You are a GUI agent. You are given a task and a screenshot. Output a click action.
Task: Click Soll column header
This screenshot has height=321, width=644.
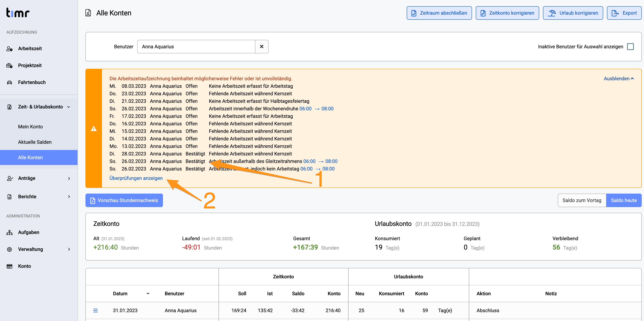tap(242, 294)
